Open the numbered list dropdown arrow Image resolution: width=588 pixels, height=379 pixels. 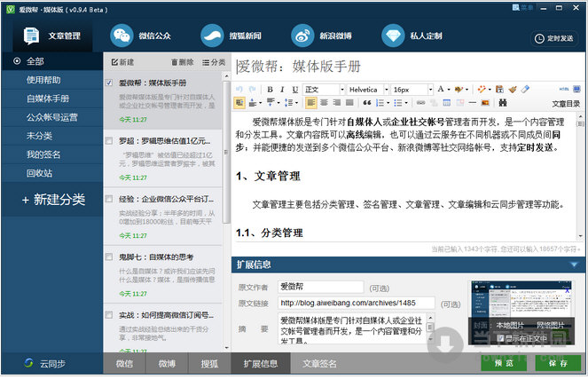tap(388, 103)
